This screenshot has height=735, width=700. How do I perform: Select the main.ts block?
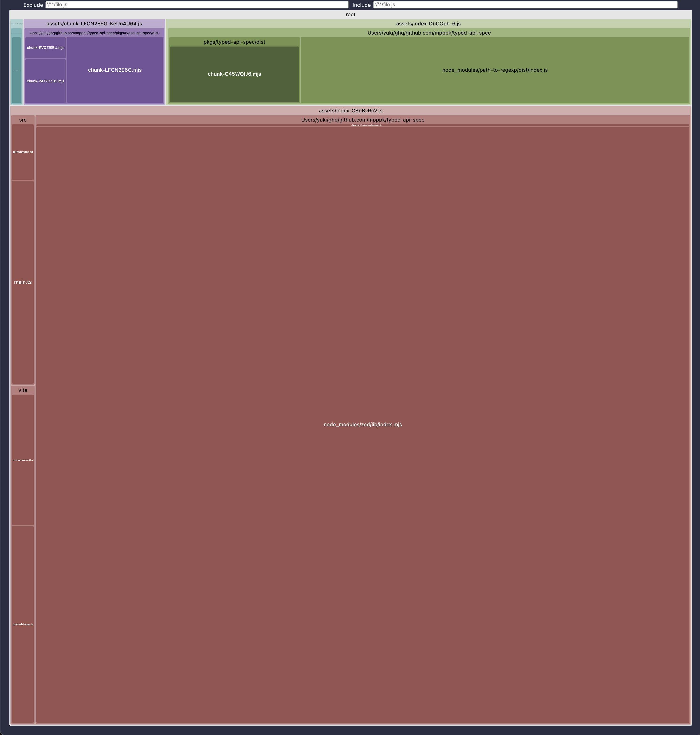click(x=23, y=282)
